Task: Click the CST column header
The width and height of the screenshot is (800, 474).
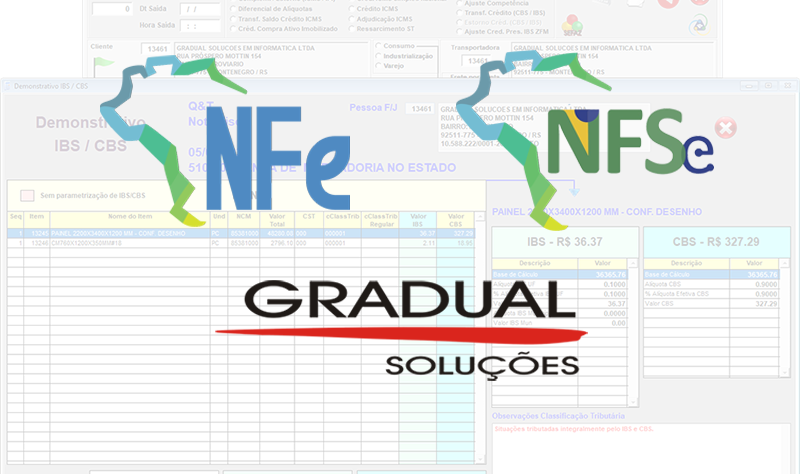Action: [x=309, y=220]
